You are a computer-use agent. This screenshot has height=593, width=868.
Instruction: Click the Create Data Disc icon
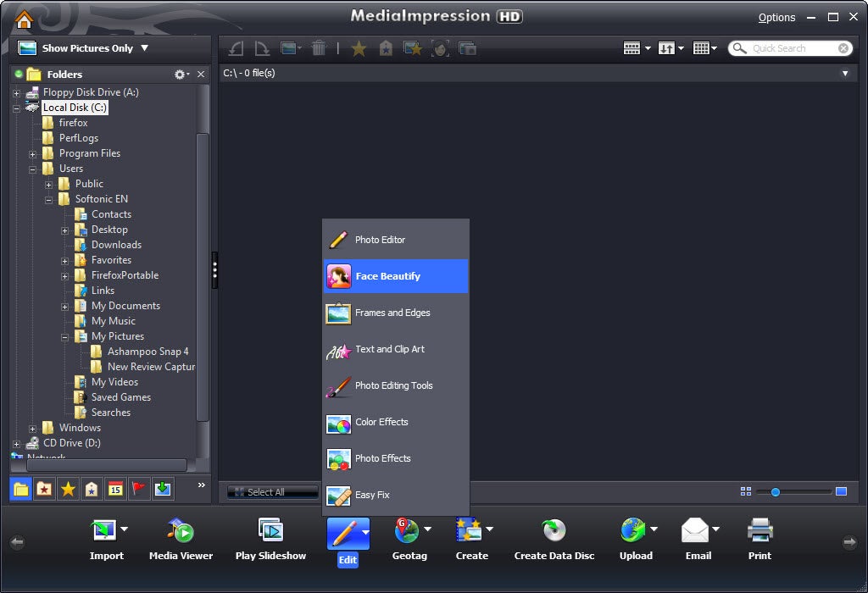pyautogui.click(x=554, y=530)
